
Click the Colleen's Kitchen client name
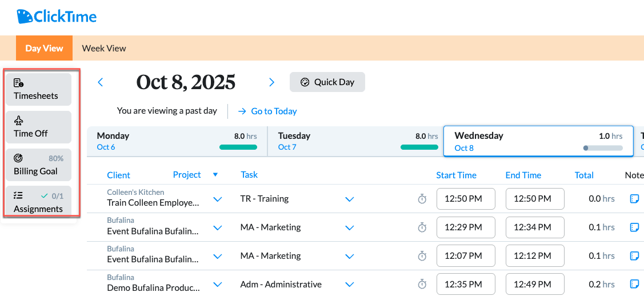tap(135, 192)
